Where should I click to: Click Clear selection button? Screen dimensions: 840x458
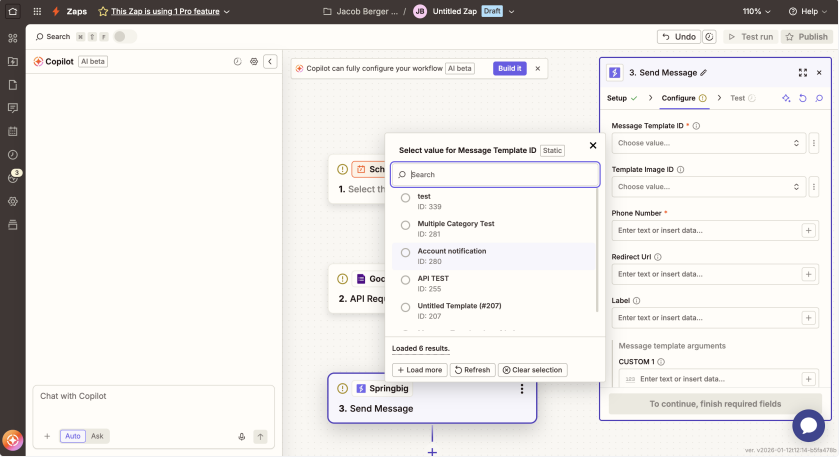[x=532, y=370]
